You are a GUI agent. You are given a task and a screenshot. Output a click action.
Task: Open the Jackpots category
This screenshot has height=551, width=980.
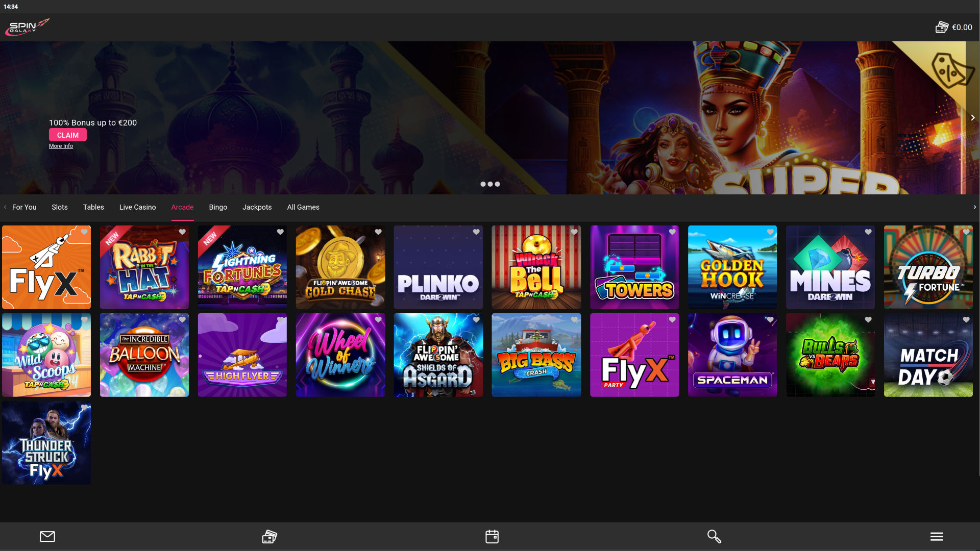click(257, 207)
